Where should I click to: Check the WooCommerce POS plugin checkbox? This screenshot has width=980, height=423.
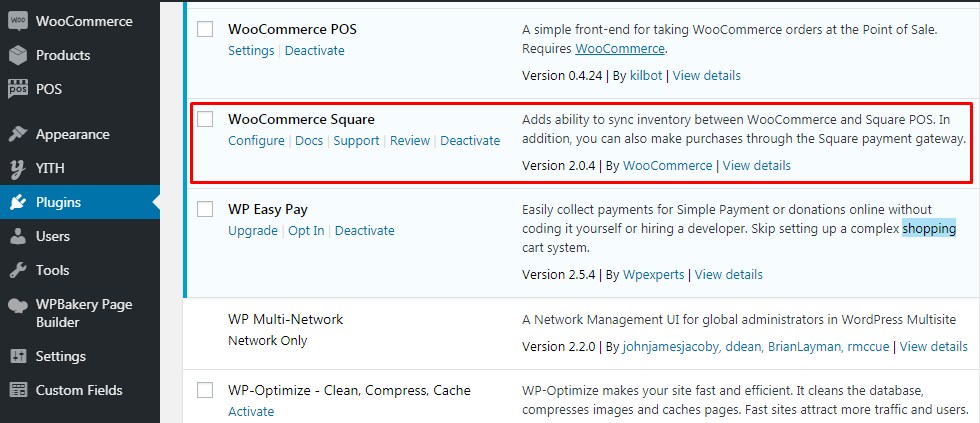205,29
